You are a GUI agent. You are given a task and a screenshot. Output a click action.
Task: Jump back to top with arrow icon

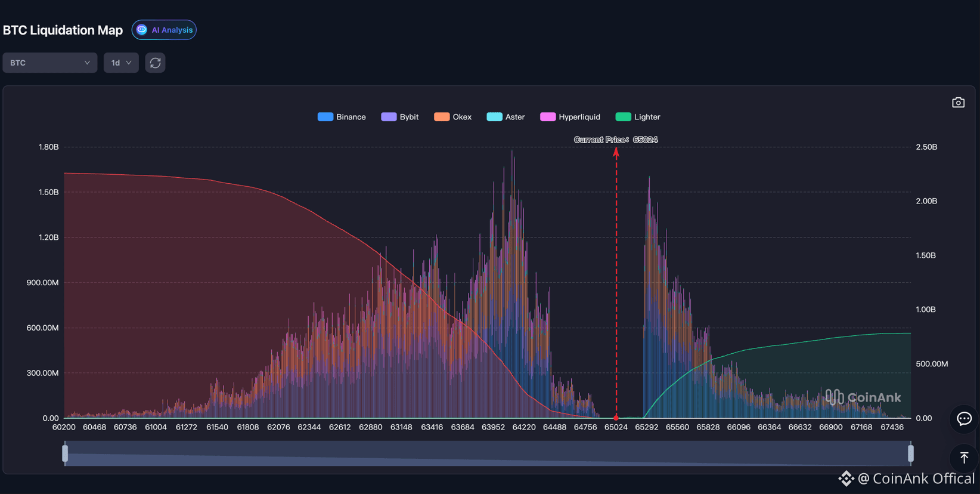click(964, 458)
